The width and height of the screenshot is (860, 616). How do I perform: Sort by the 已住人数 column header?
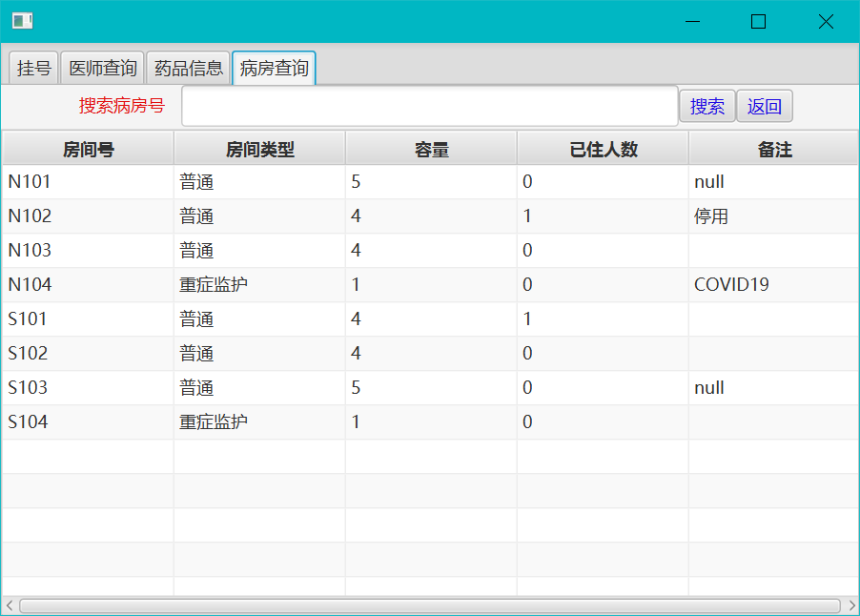[x=603, y=149]
